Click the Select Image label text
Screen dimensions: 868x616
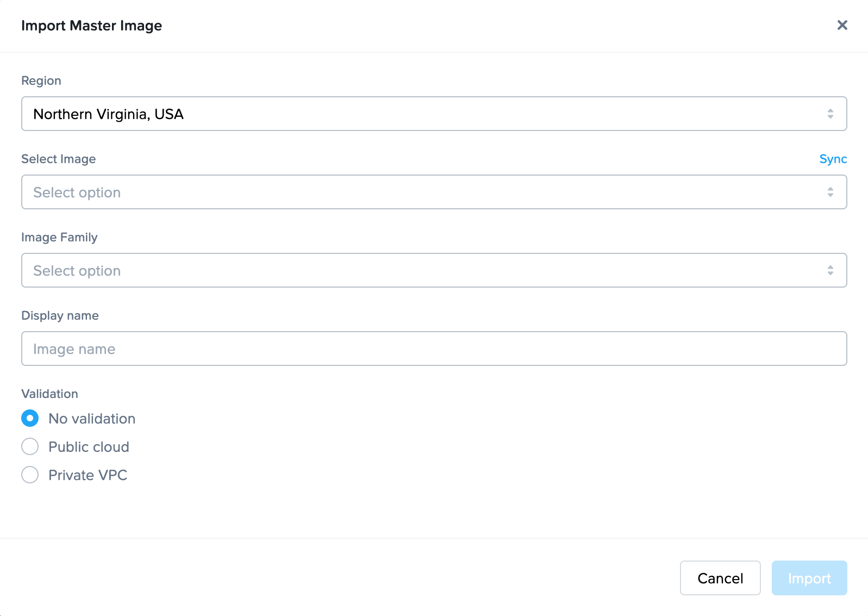click(58, 159)
